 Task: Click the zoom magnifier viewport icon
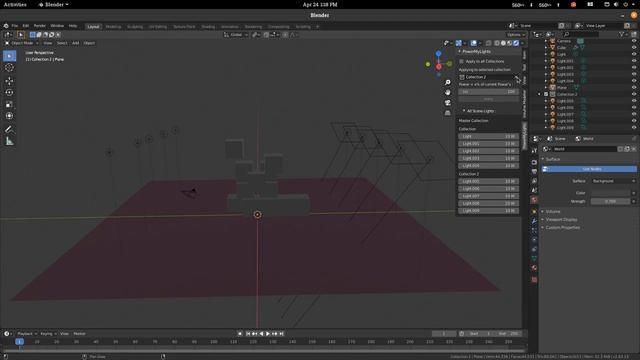[447, 82]
